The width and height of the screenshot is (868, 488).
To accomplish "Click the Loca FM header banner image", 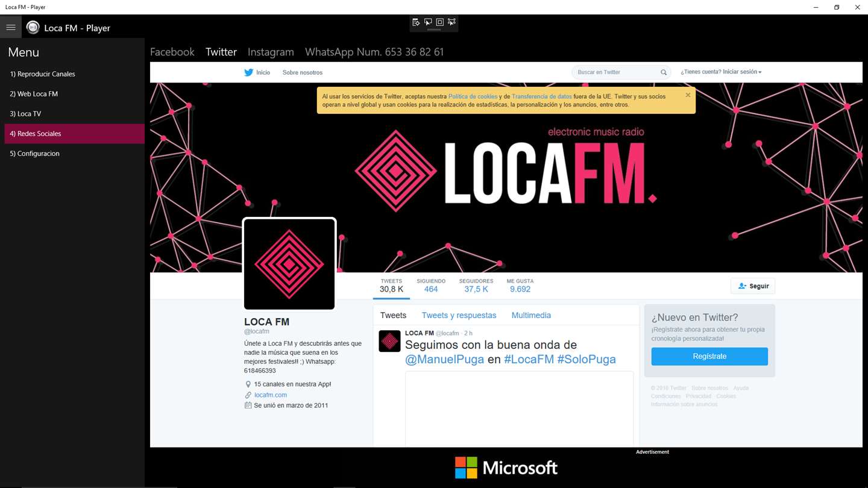I will coord(506,177).
